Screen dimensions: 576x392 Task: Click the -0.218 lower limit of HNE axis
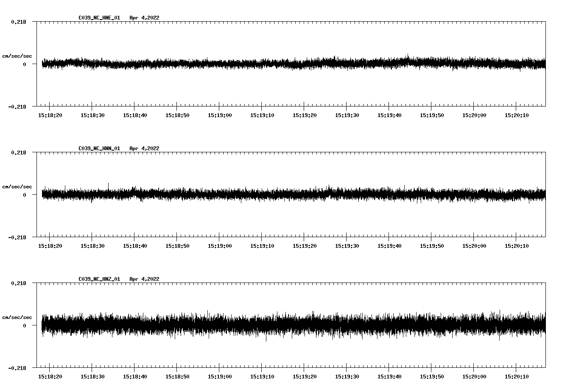tap(17, 107)
